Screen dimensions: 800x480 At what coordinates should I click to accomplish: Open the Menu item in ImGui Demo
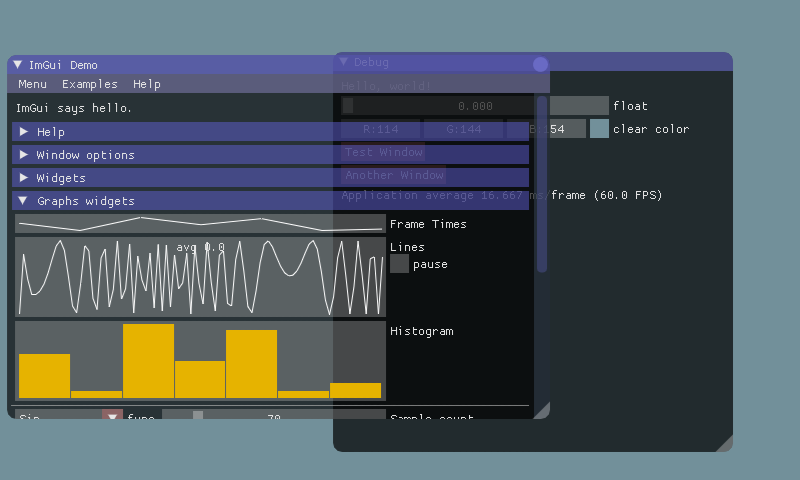pos(33,84)
